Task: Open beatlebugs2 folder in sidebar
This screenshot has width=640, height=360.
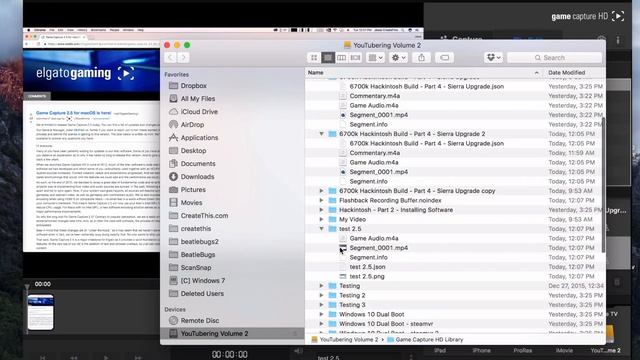Action: click(x=200, y=242)
